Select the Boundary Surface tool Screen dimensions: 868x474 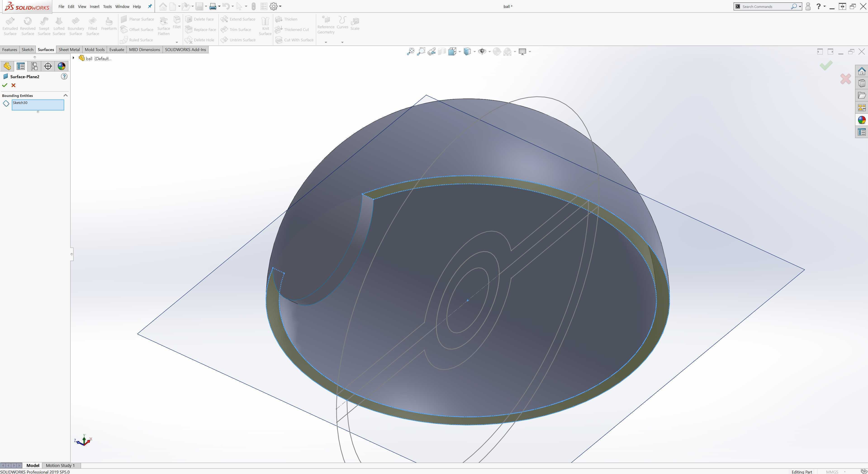[76, 26]
